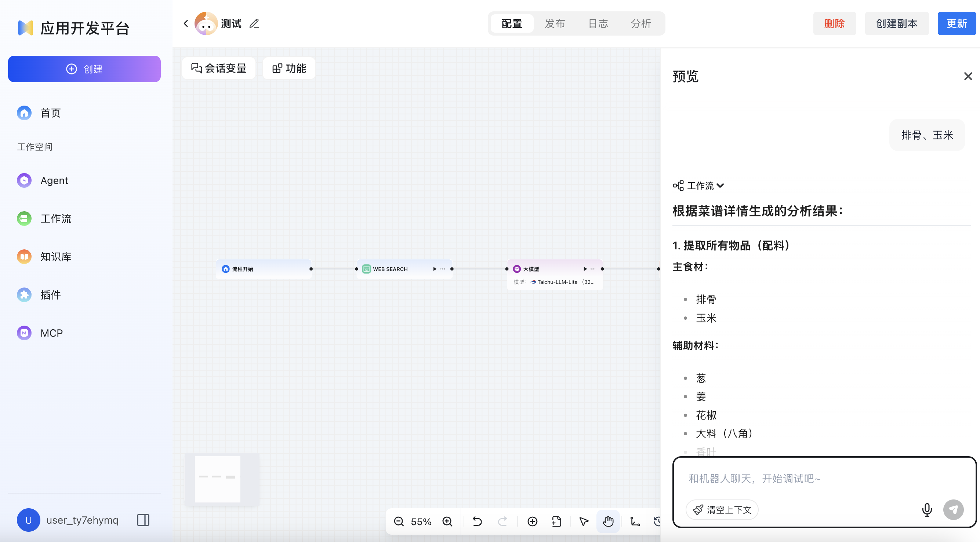This screenshot has height=542, width=980.
Task: Toggle the sidebar collapse panel icon
Action: (143, 520)
